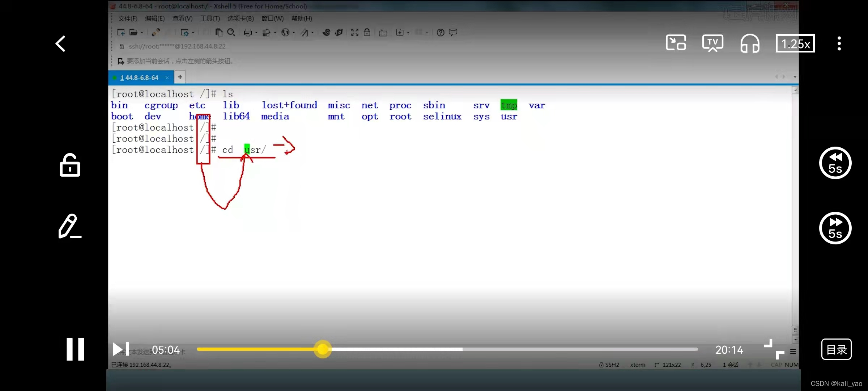Click the Xftp swirl icon

tap(326, 33)
